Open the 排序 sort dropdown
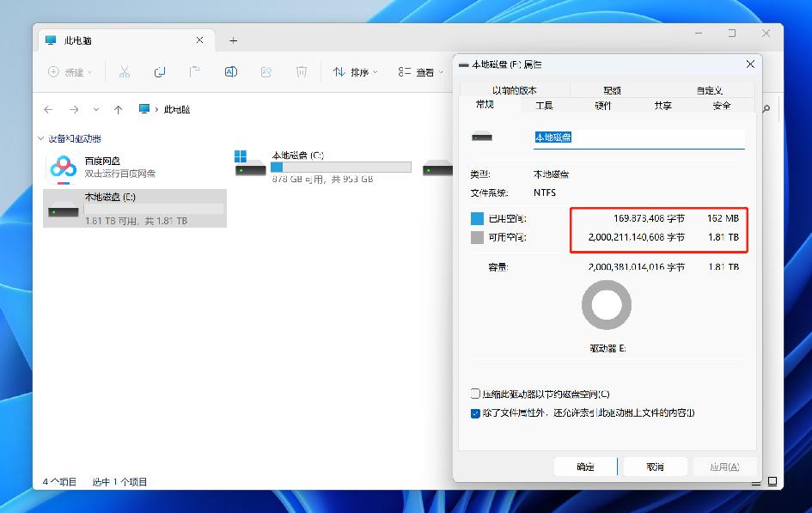Screen dimensions: 812x513 [356, 73]
